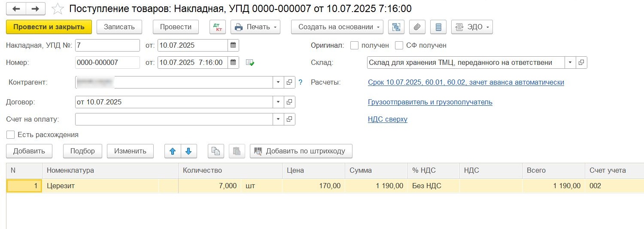Move table row up with blue arrow

173,151
